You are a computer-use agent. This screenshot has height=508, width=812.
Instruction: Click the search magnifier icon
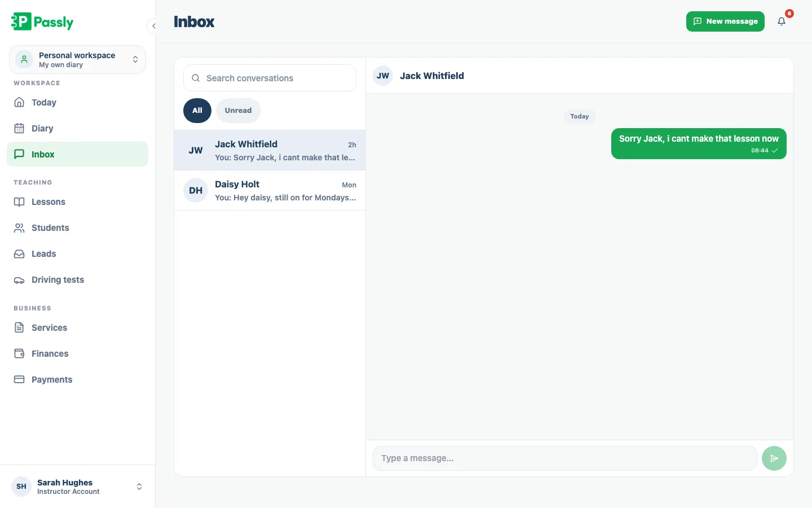[196, 78]
